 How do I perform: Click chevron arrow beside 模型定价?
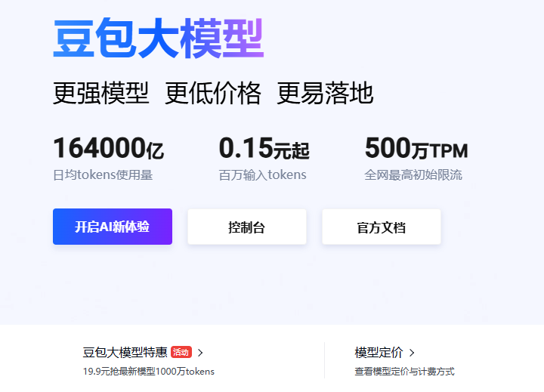[x=412, y=353]
